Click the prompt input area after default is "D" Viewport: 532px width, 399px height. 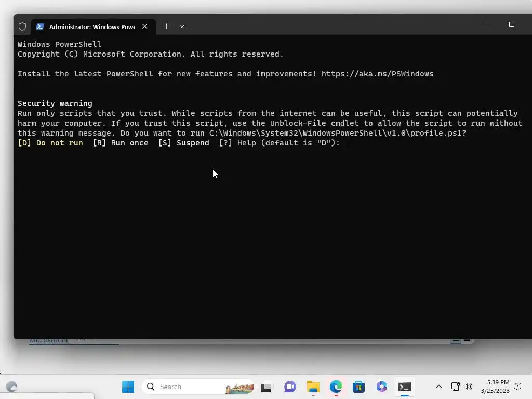click(345, 143)
